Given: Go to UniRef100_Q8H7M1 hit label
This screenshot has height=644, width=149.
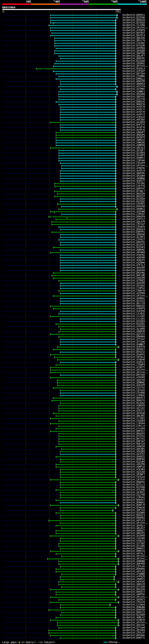Looking at the screenshot, I should coord(133,173).
